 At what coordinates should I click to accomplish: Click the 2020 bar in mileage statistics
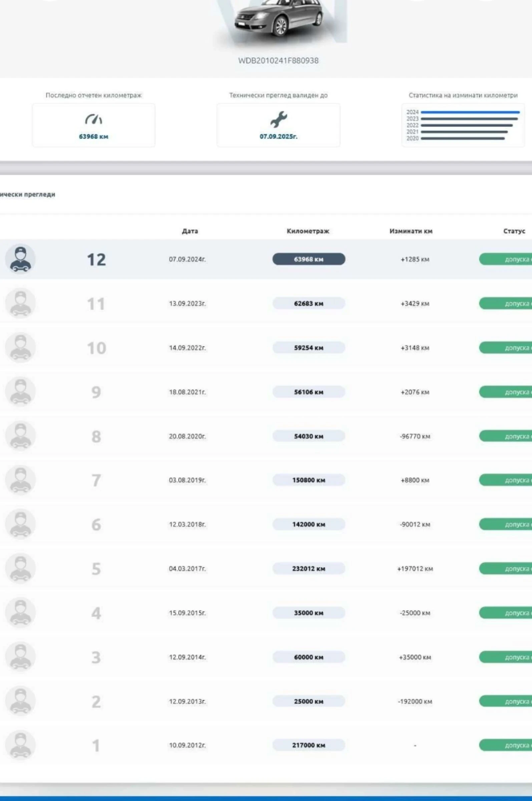pyautogui.click(x=462, y=139)
